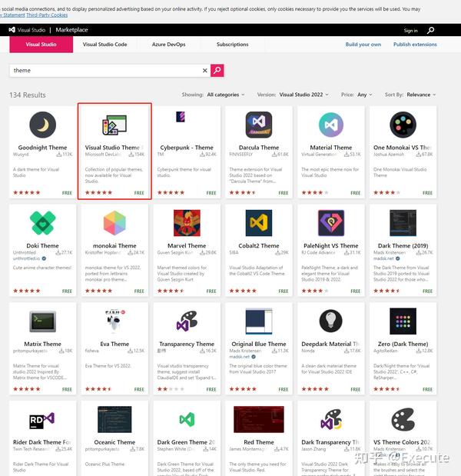This screenshot has height=476, width=461.
Task: Open Deepdark Material Theme bulb icon
Action: (331, 321)
